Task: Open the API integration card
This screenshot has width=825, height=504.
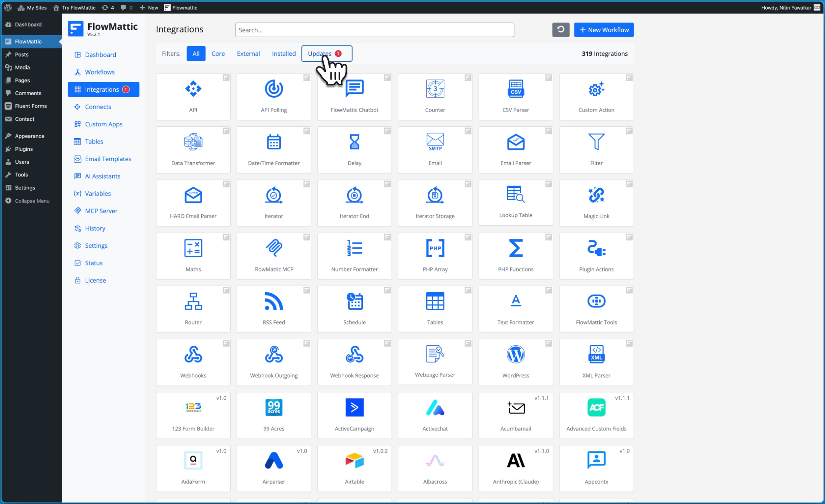Action: coord(193,97)
